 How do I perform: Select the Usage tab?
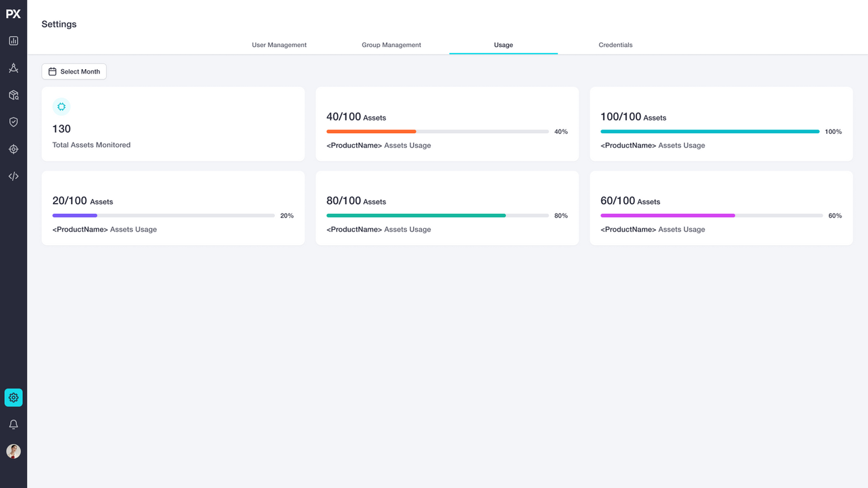[x=503, y=45]
